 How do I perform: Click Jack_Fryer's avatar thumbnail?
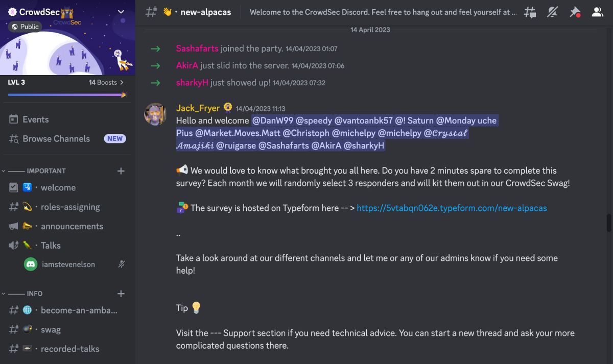pos(156,114)
